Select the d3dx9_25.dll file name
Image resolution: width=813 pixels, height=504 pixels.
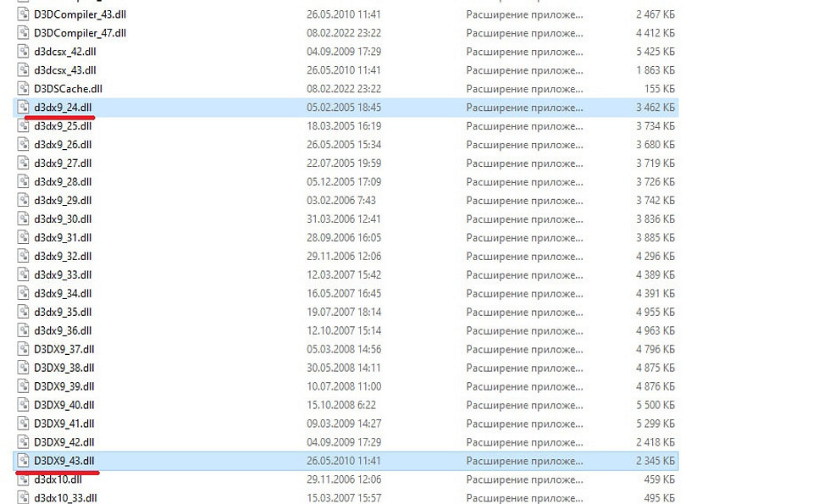63,126
